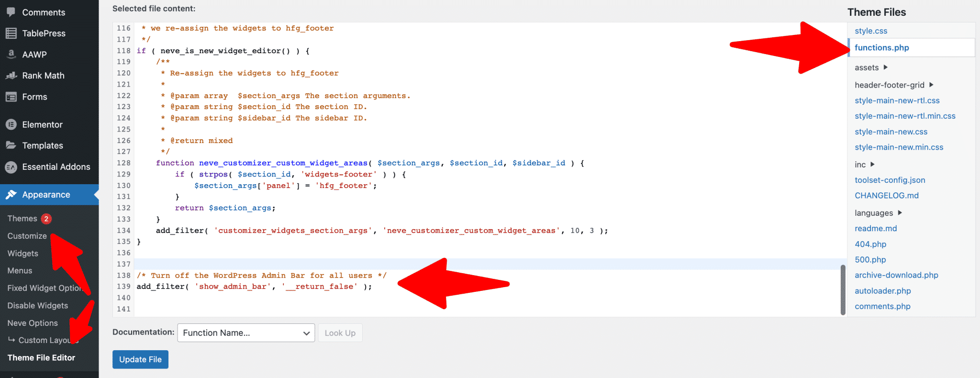Click the Elementor circle icon
Image resolution: width=980 pixels, height=378 pixels.
[11, 124]
